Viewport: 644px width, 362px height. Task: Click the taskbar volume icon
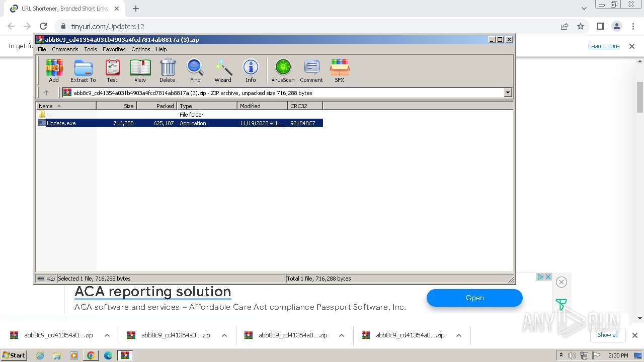[x=572, y=355]
